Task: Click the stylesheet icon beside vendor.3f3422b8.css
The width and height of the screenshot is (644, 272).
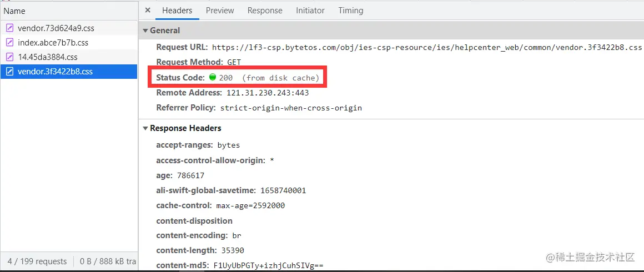Action: [x=10, y=71]
